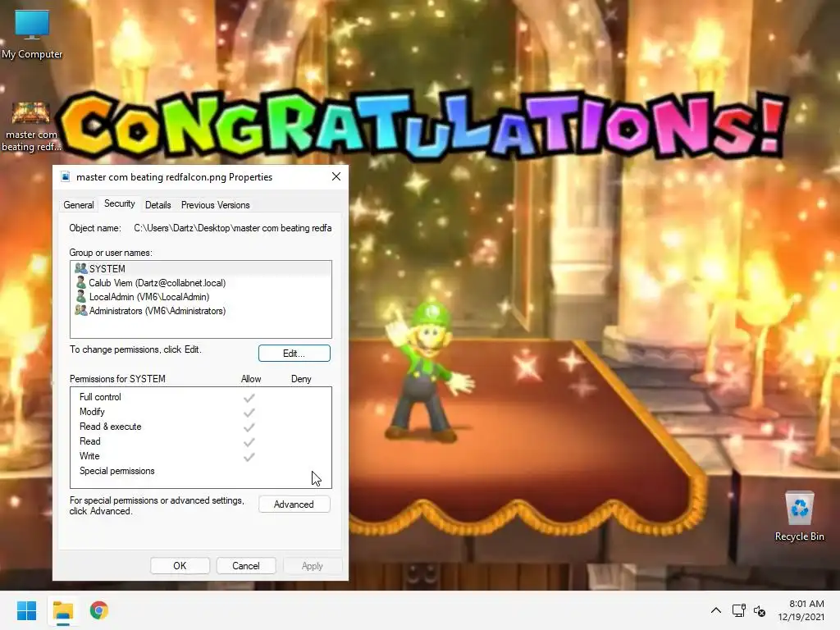Click the Full control permission row
840x630 pixels.
click(x=201, y=397)
